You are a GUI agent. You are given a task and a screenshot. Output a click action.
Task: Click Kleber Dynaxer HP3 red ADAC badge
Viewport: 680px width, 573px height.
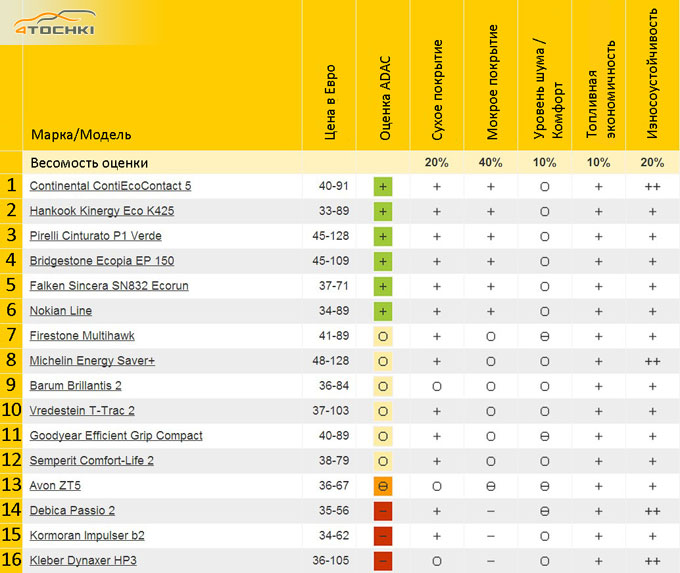coord(383,561)
